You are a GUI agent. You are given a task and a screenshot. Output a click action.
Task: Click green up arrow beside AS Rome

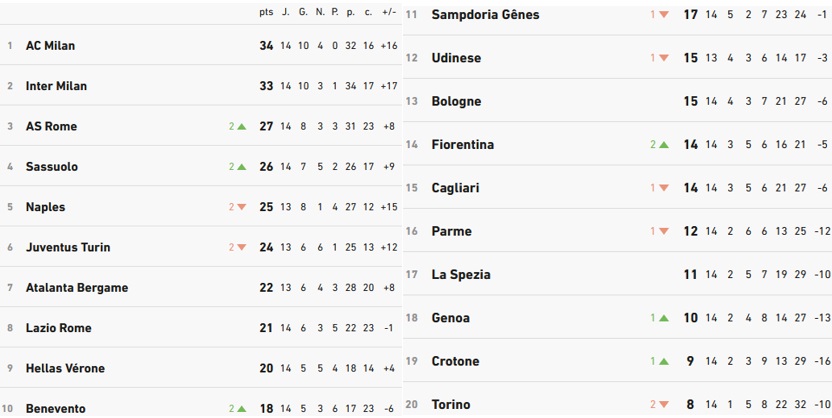click(241, 127)
